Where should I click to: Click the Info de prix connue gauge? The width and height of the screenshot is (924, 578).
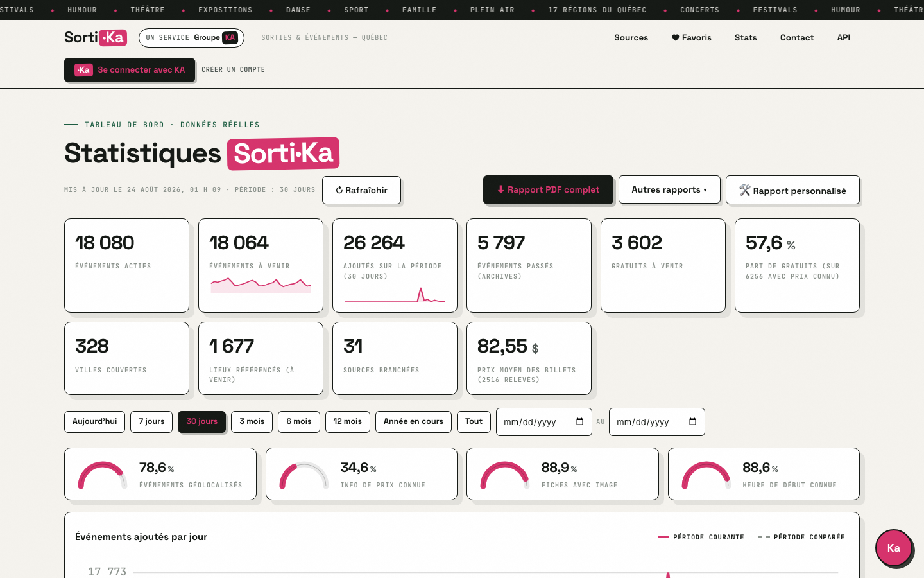click(x=361, y=474)
